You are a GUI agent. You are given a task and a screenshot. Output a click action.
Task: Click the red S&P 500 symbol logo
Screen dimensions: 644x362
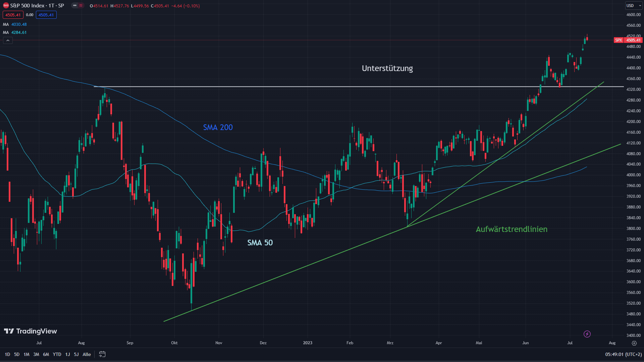tap(6, 6)
